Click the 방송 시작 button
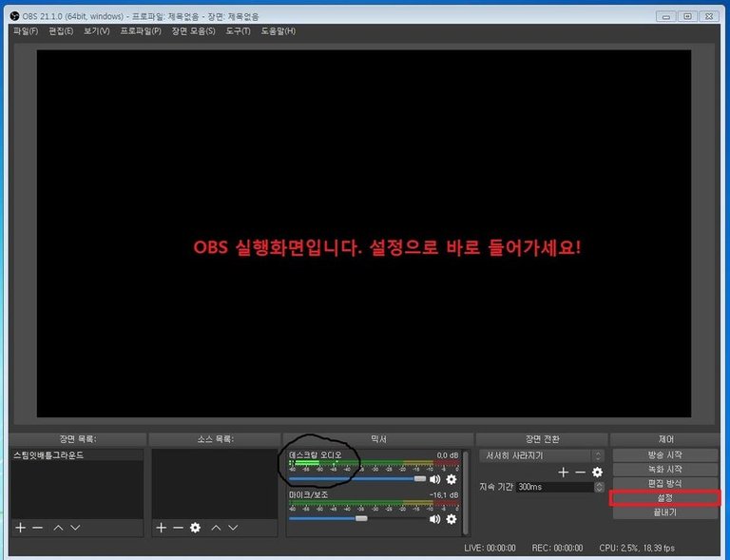The width and height of the screenshot is (730, 560). coord(665,454)
